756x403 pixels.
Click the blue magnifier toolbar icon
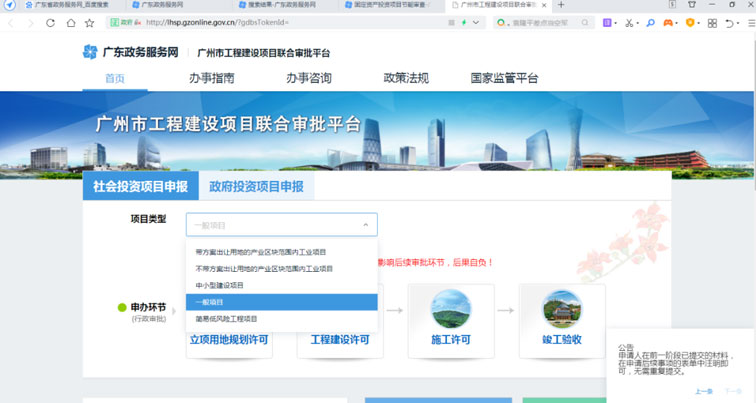coord(650,23)
